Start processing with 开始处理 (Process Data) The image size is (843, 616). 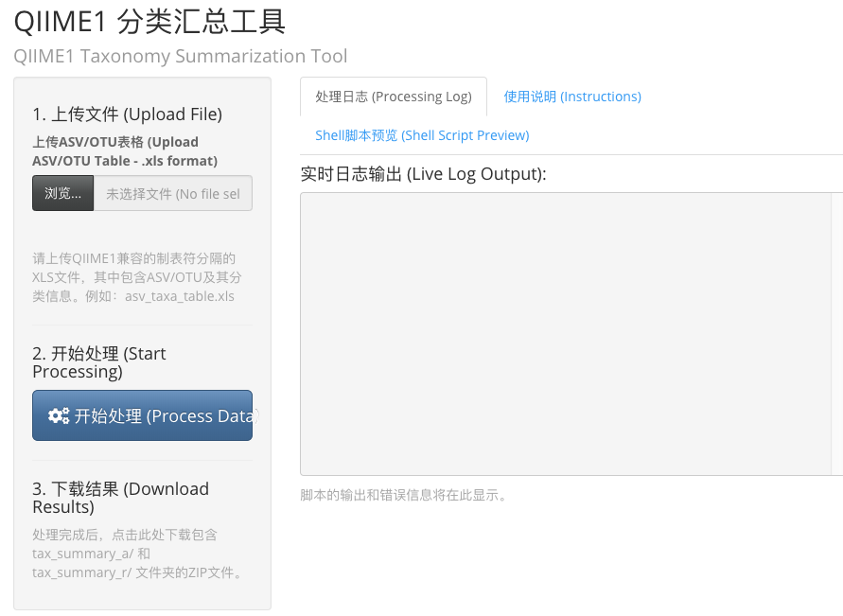coord(143,415)
